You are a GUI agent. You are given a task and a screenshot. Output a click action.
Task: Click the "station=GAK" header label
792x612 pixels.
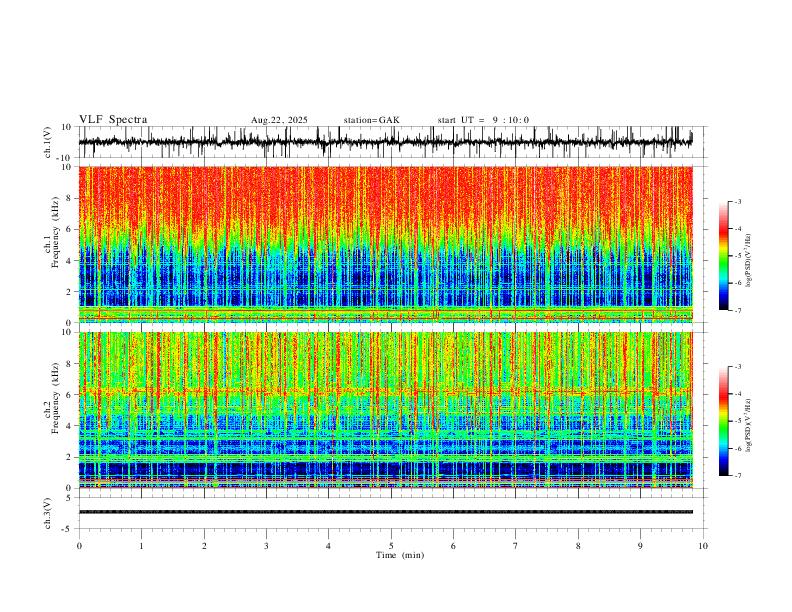(x=371, y=120)
